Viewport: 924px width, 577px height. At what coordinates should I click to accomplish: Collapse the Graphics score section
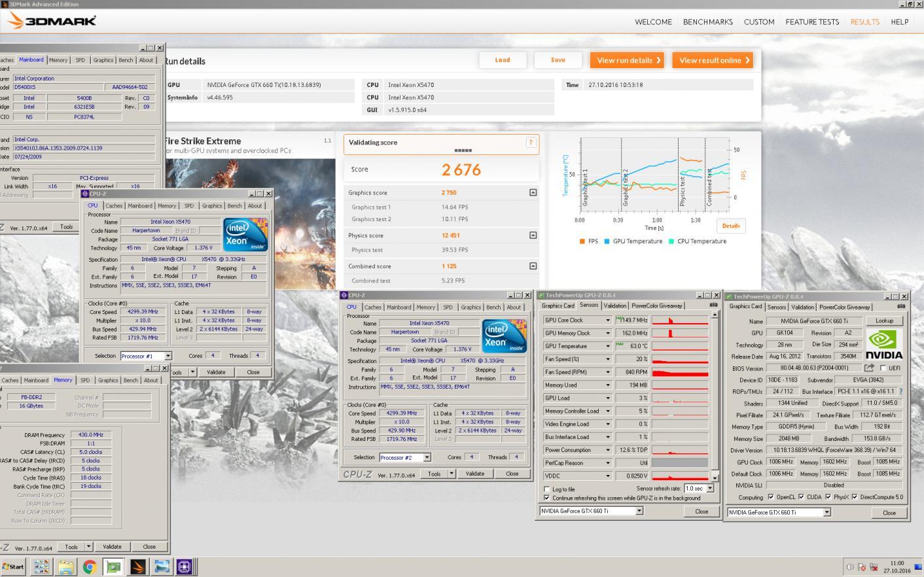[533, 192]
